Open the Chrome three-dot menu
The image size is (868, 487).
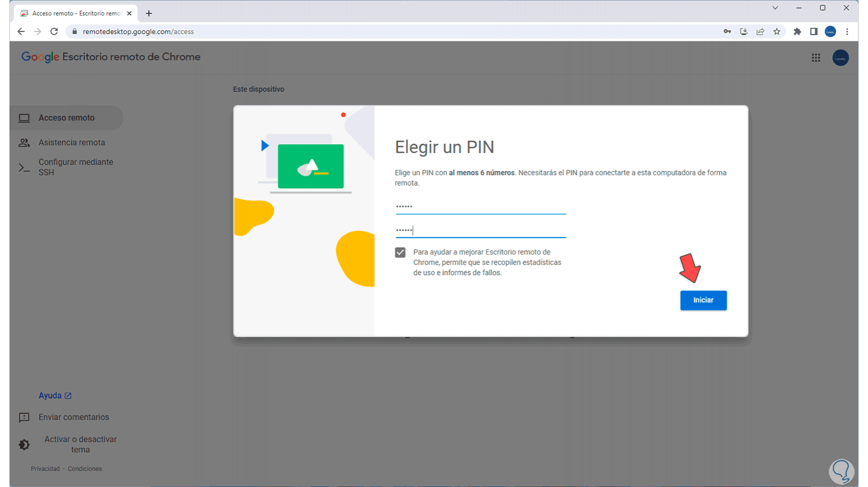pos(847,32)
